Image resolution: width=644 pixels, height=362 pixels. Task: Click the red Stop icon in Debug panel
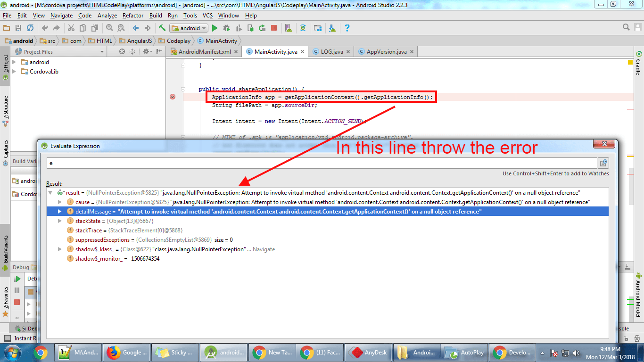click(x=17, y=302)
